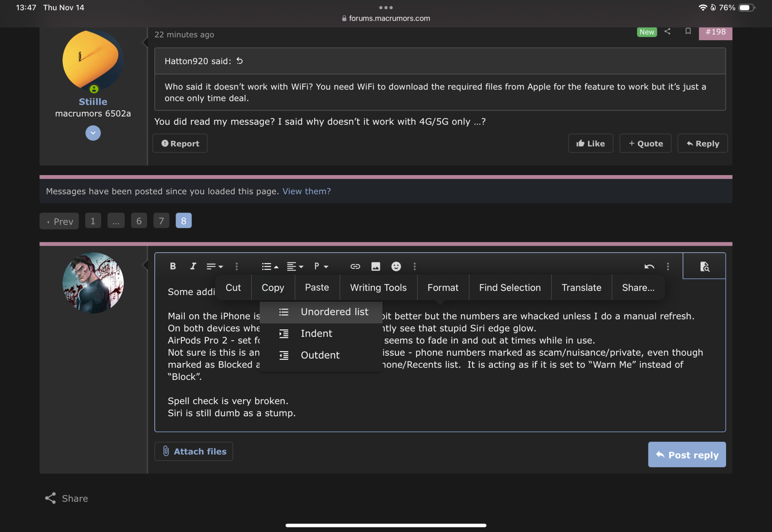Expand the list options dropdown
Image resolution: width=772 pixels, height=532 pixels.
[x=270, y=267]
